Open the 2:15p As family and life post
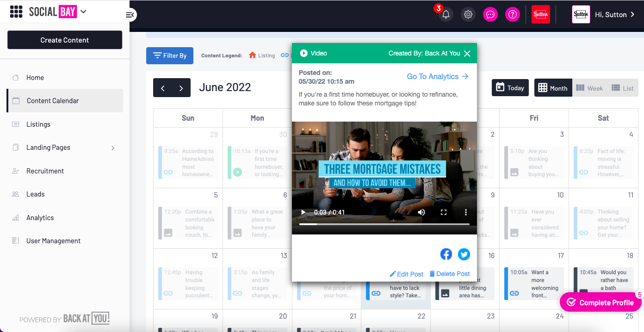This screenshot has width=644, height=332. (257, 284)
